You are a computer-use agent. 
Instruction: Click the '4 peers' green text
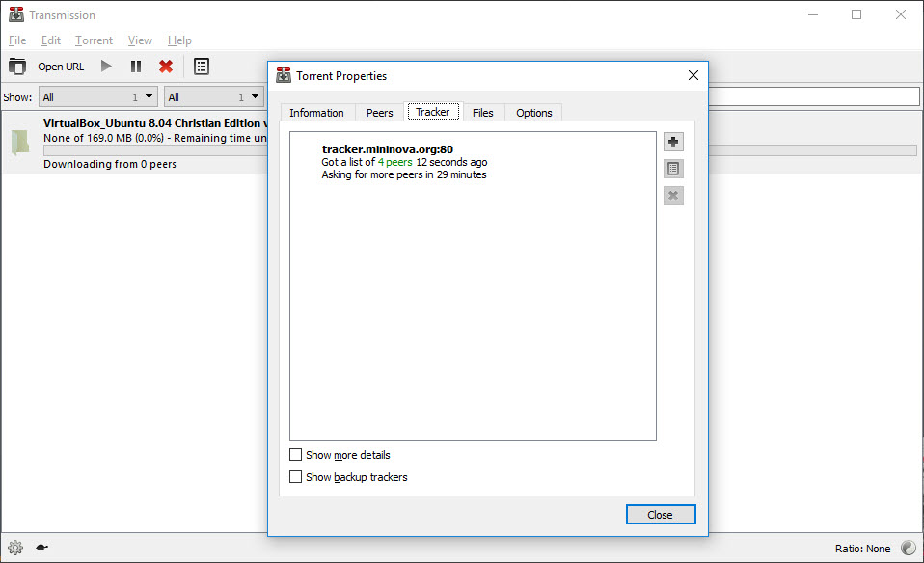point(394,162)
